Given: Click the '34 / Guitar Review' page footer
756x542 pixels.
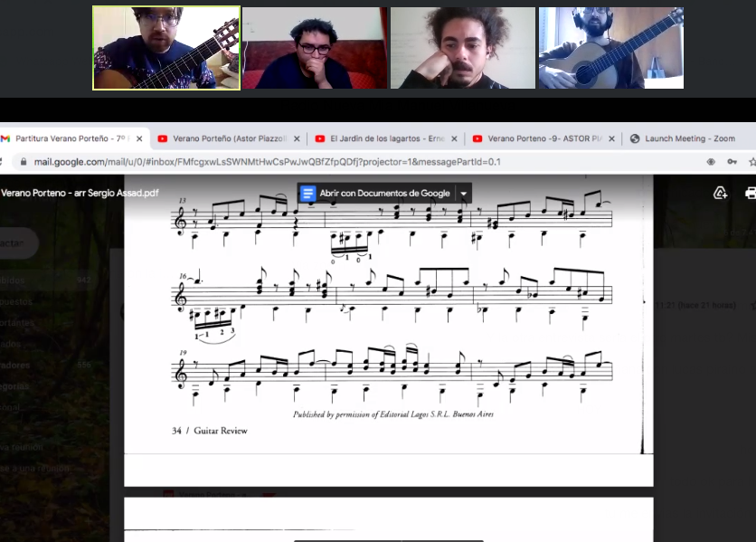Looking at the screenshot, I should tap(210, 431).
